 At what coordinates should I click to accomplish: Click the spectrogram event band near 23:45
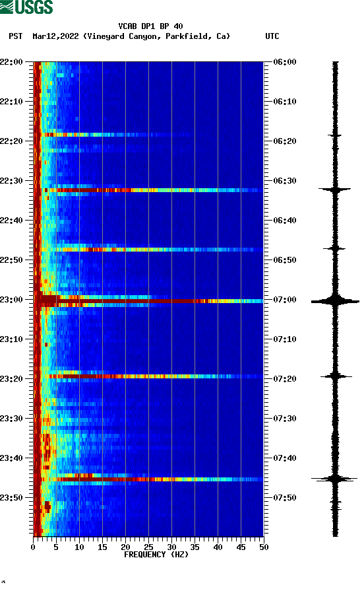coord(148,479)
